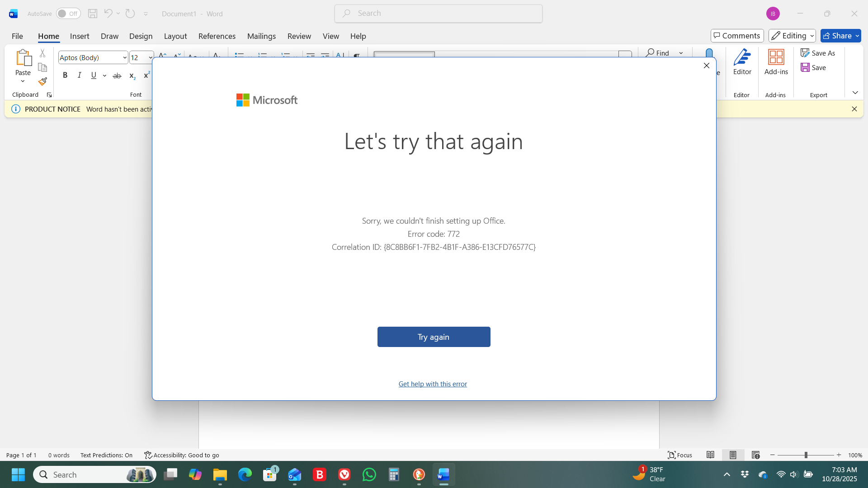Toggle Italic formatting
The image size is (868, 488).
pyautogui.click(x=80, y=75)
